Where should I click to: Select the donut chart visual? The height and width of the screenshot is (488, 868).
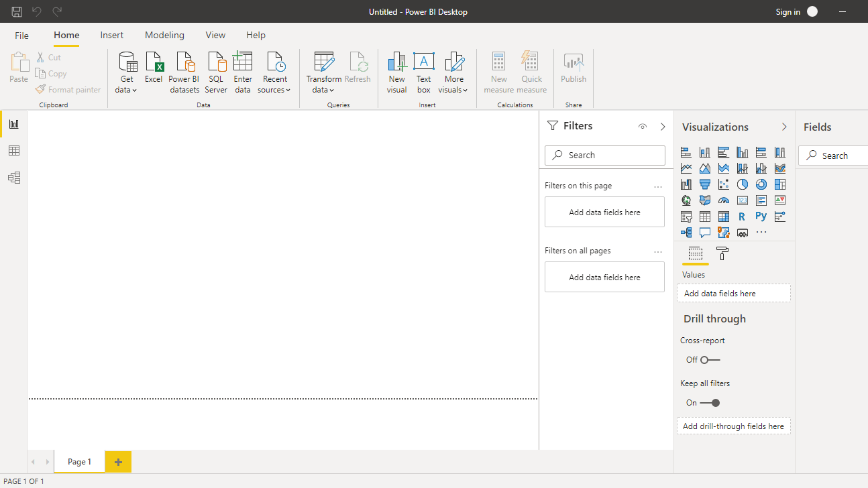761,184
